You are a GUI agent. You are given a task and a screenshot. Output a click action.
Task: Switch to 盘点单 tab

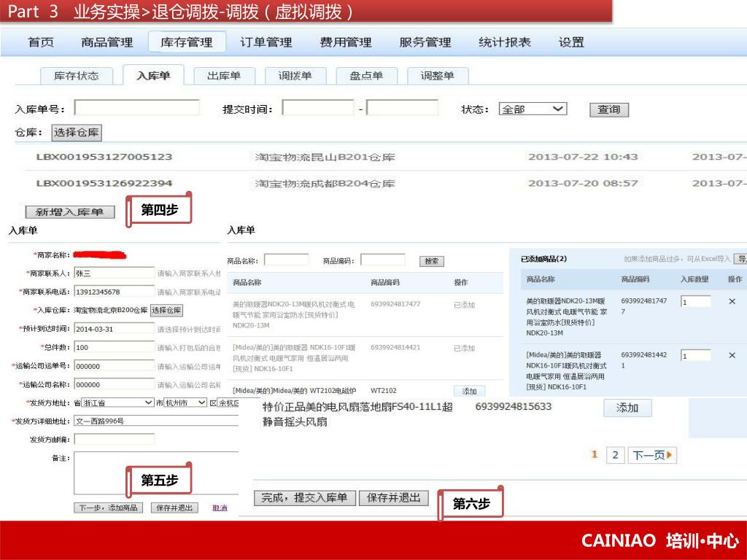366,76
